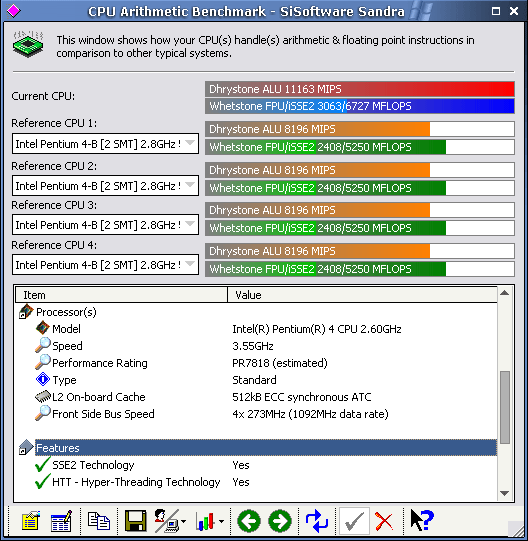Select the Features group row

click(266, 448)
